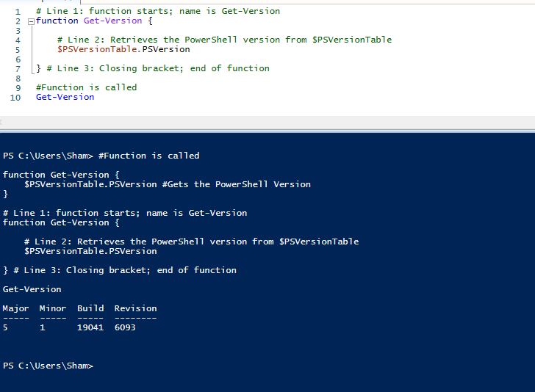Select line number 10 in the gutter
Screen dimensions: 535x392
(x=15, y=98)
